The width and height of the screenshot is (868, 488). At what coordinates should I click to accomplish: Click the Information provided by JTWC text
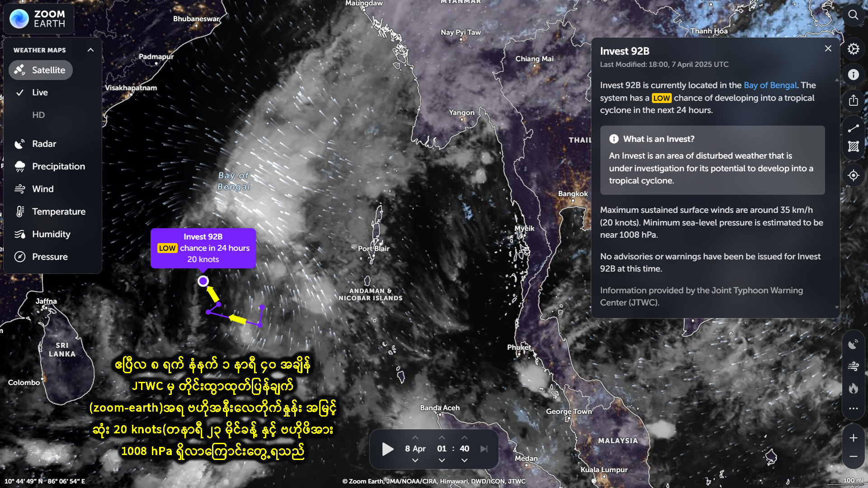701,296
